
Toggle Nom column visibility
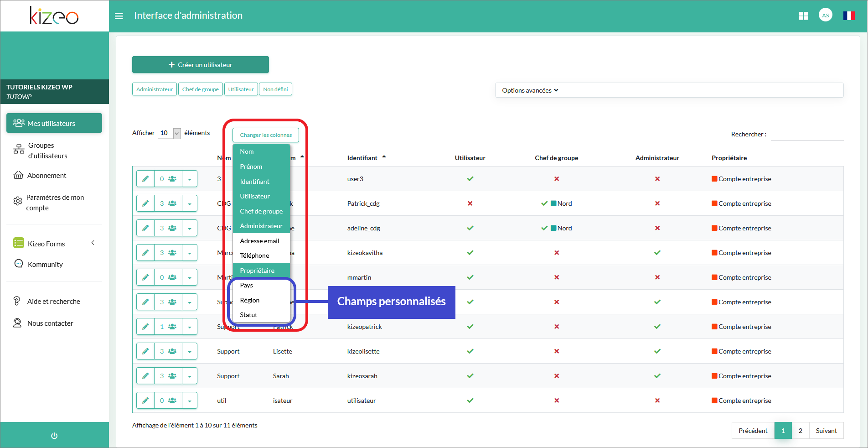(261, 151)
